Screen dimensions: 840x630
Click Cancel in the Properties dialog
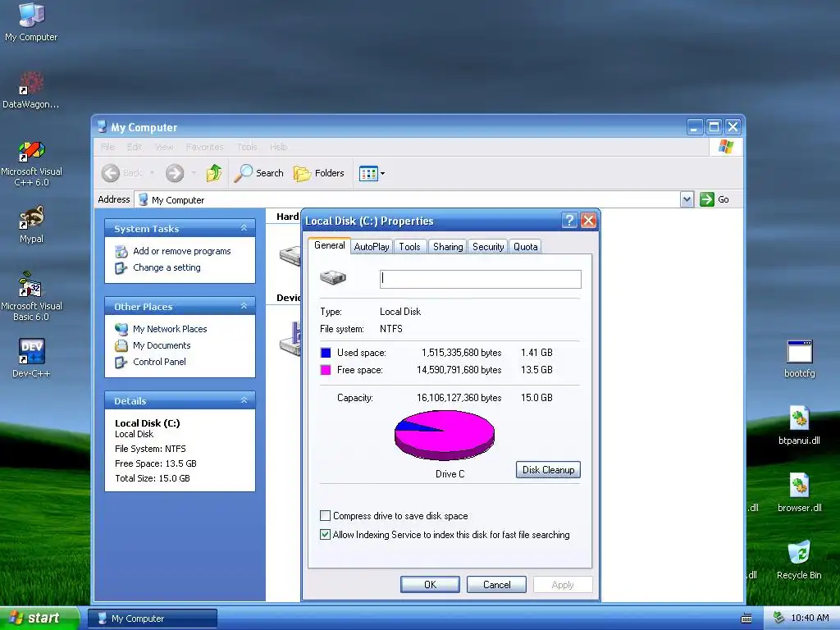point(496,584)
